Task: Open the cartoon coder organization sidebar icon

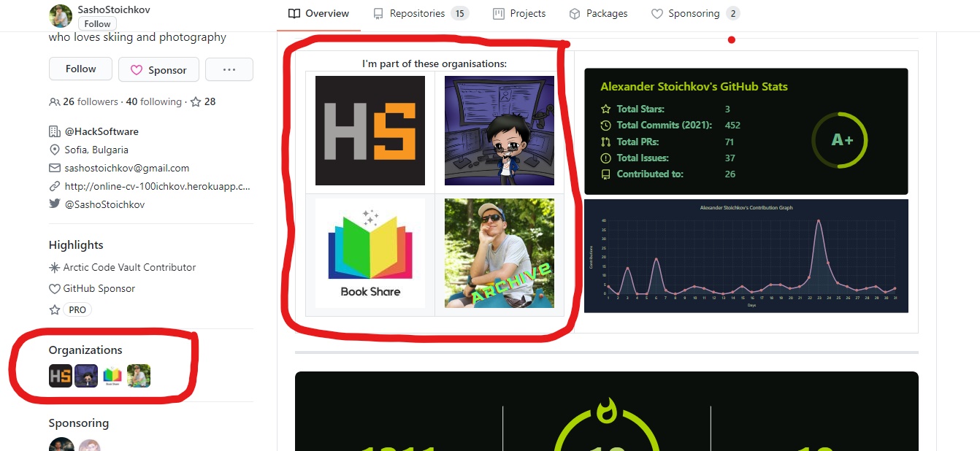Action: tap(86, 376)
